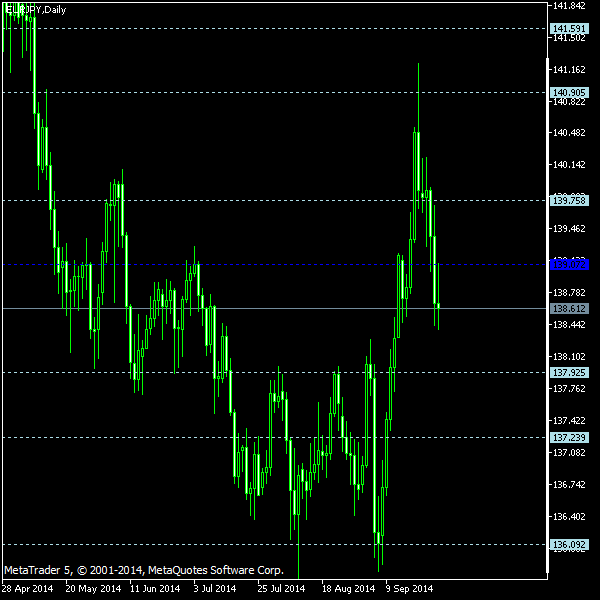
Task: Click the 137.422 price scale value
Action: point(569,421)
